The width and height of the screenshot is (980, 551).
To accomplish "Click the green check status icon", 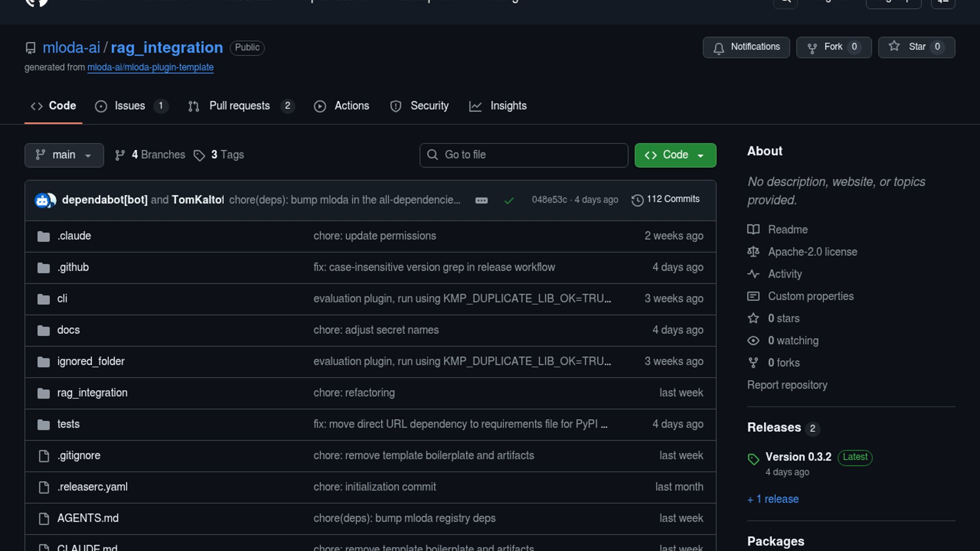I will 509,201.
